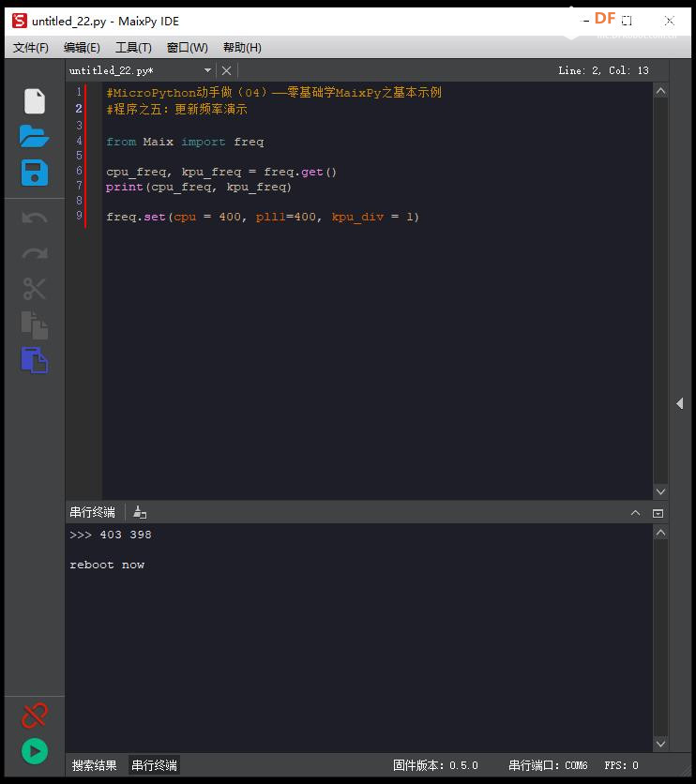The width and height of the screenshot is (696, 784).
Task: Open the untitled_22.py file dropdown arrow
Action: coord(207,70)
